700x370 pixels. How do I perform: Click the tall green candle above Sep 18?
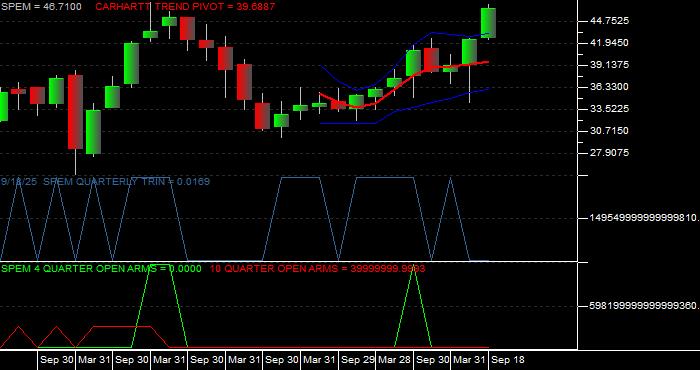click(x=488, y=23)
